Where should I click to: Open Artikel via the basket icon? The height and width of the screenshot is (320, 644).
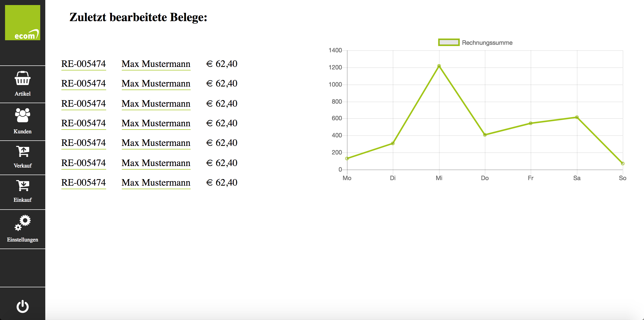[23, 78]
